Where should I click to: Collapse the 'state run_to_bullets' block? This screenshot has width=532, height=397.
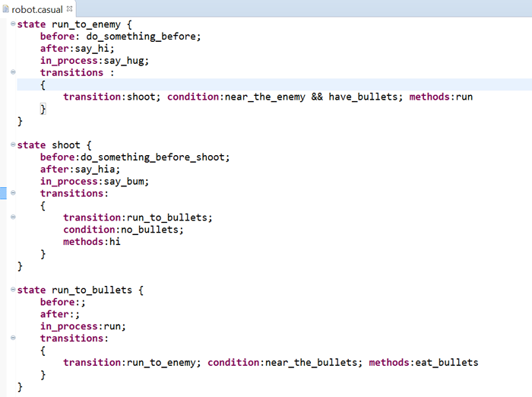(x=13, y=290)
